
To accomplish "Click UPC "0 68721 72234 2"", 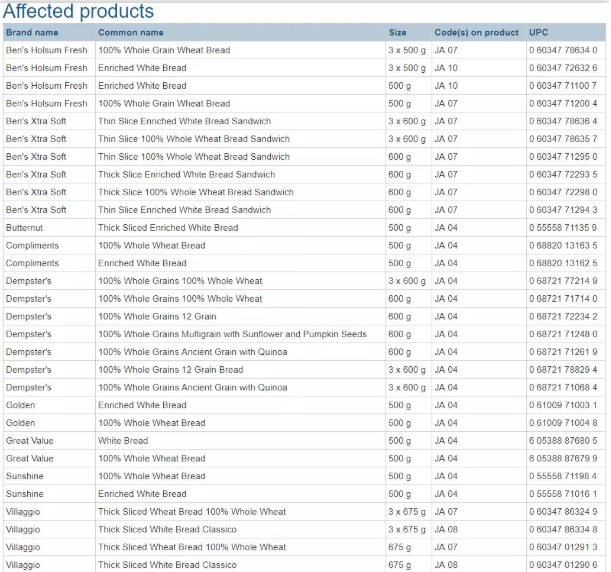I will click(x=563, y=316).
